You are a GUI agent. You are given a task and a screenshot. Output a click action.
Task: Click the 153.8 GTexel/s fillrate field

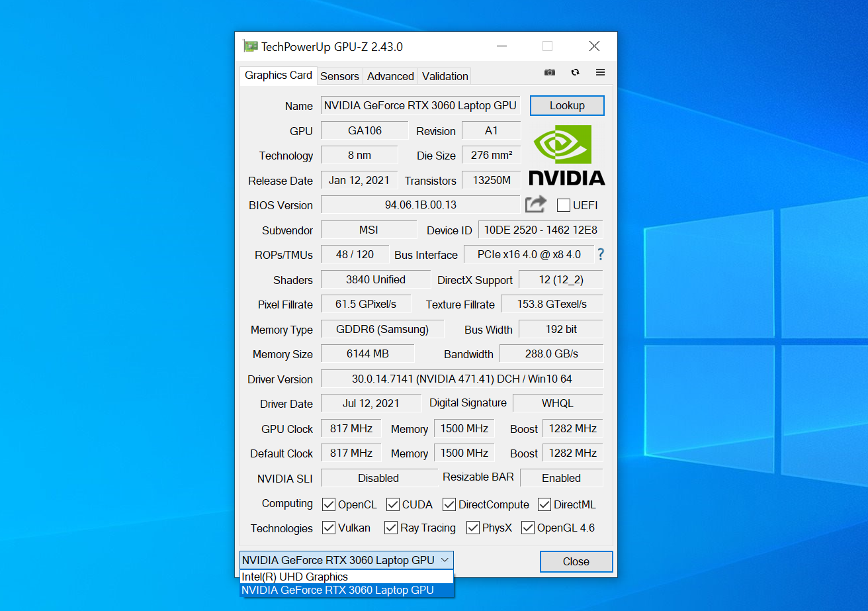[x=551, y=304]
